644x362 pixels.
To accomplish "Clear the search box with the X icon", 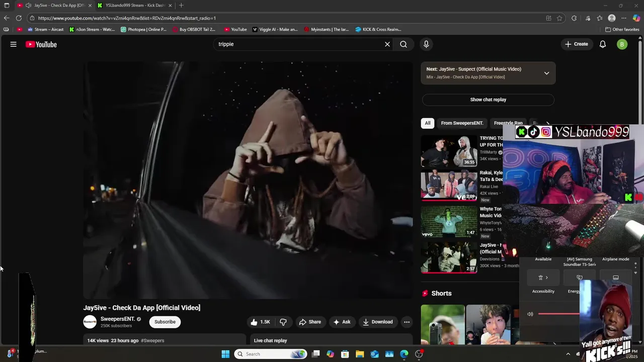I will point(387,44).
